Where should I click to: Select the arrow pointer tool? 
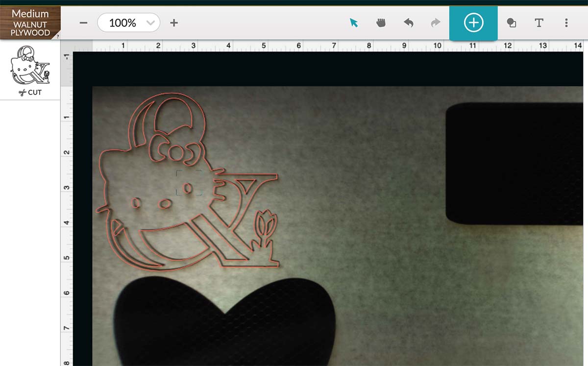pos(354,23)
